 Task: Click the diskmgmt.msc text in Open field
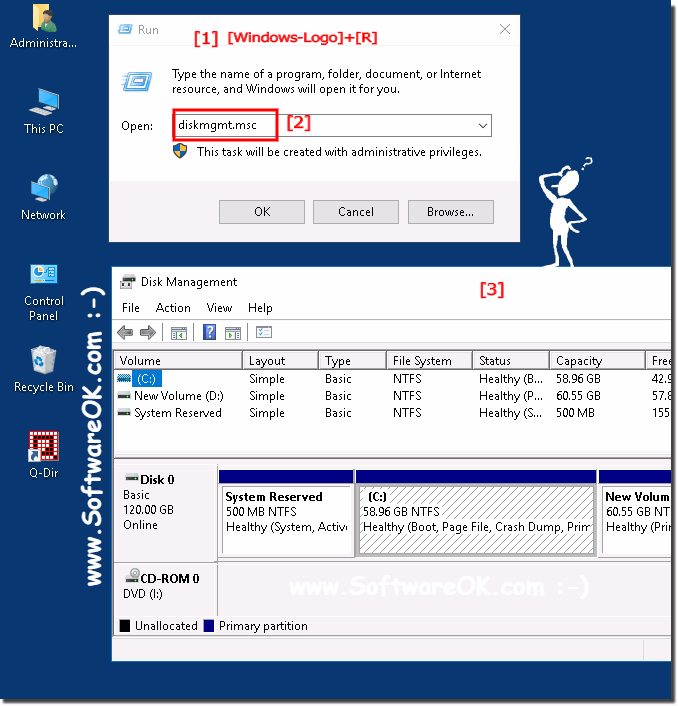tap(217, 125)
